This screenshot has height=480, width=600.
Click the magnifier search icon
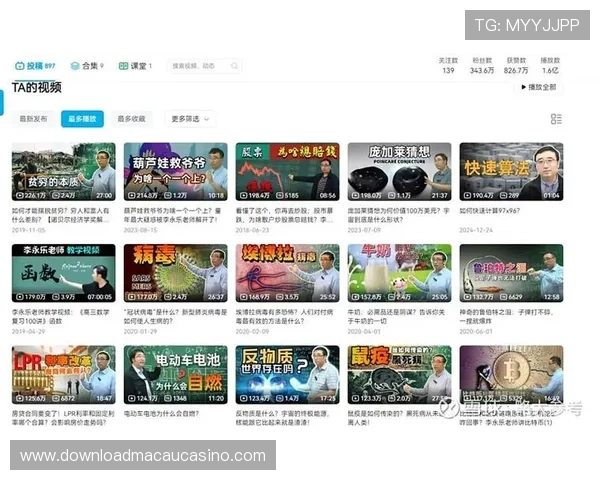(x=235, y=66)
